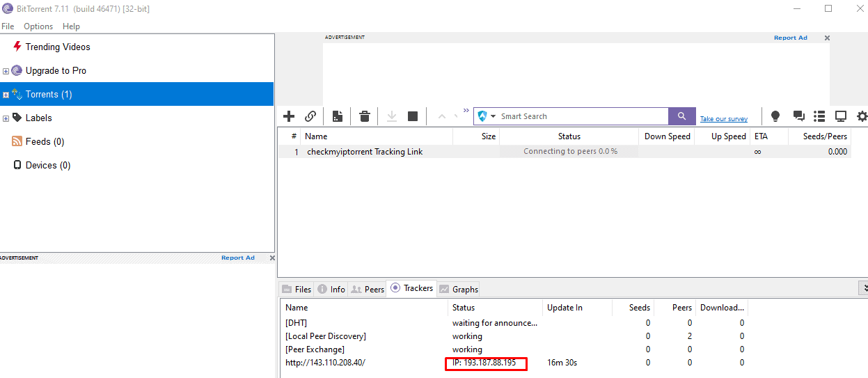
Task: Click the Create New Torrent icon
Action: point(338,116)
